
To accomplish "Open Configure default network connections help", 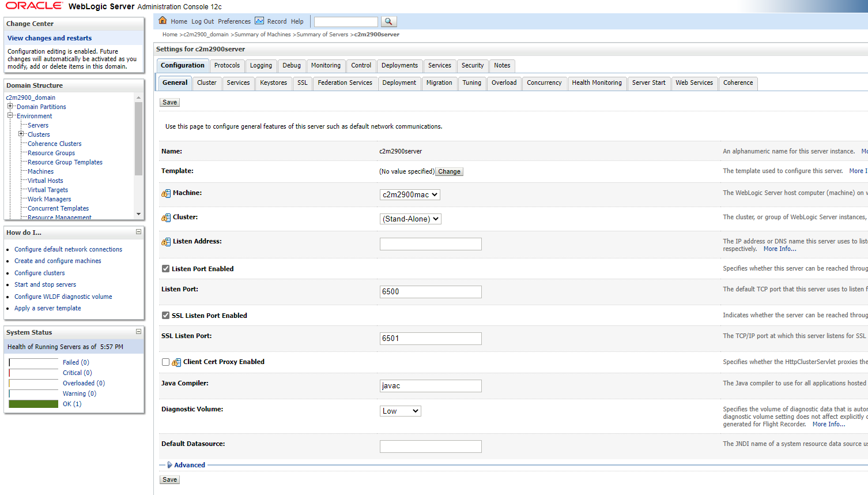I will 68,249.
